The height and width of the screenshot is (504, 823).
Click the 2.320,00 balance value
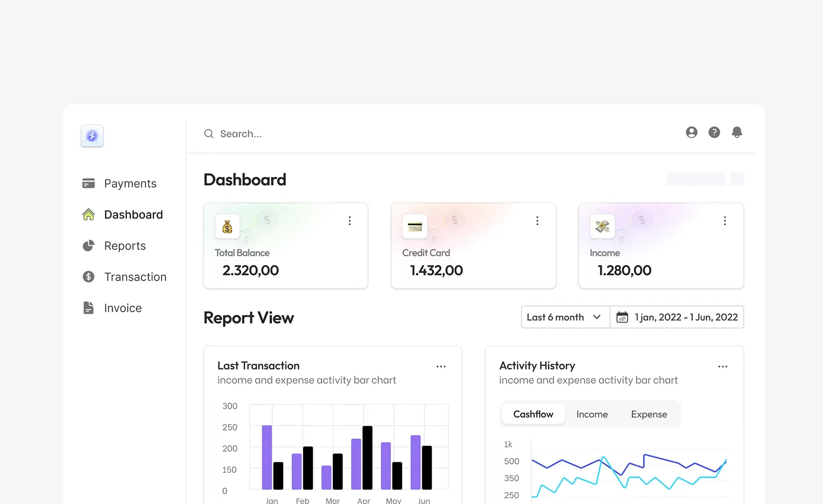(x=251, y=271)
